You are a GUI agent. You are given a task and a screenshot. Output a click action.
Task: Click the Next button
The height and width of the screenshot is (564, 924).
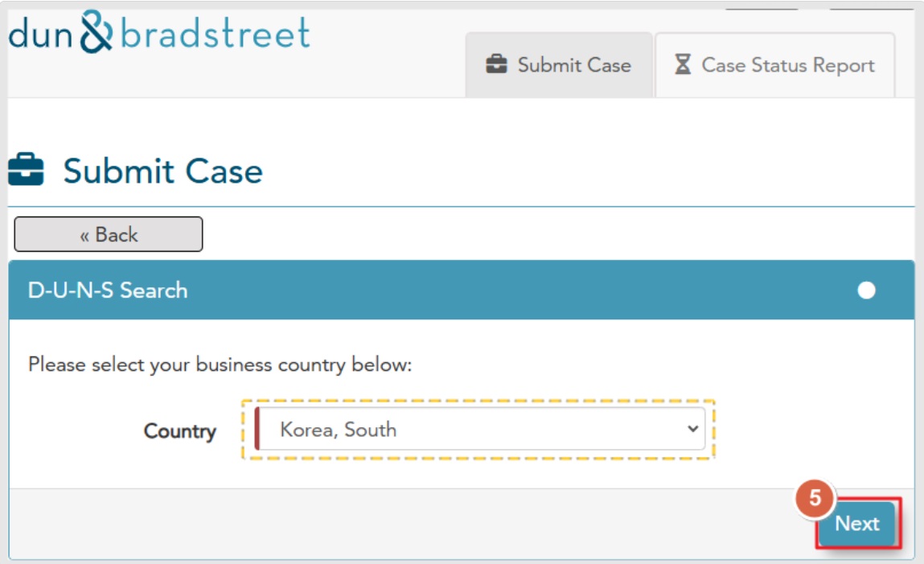pos(857,523)
